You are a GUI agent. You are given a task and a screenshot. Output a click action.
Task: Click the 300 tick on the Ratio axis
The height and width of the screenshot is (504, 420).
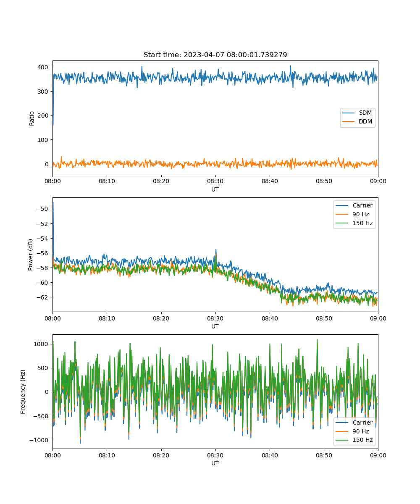pyautogui.click(x=44, y=92)
